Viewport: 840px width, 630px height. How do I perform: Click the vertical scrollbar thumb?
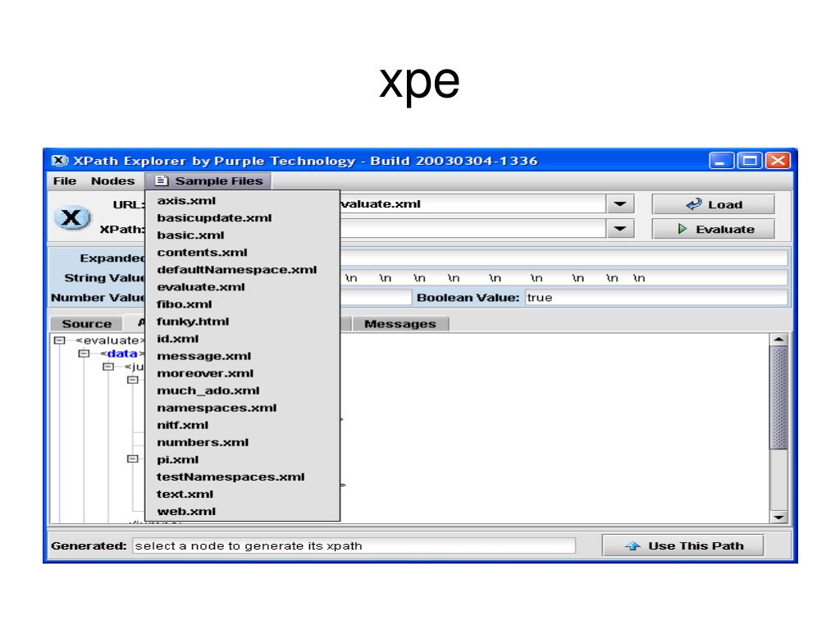click(779, 398)
